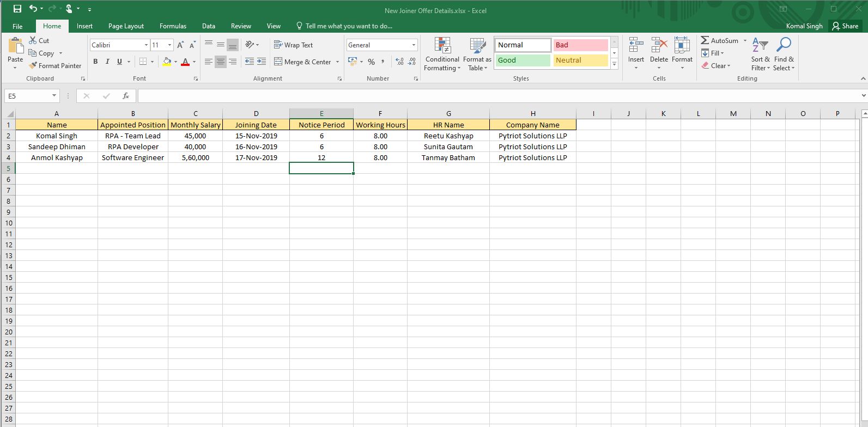Open the Formulas ribbon tab

pos(173,26)
